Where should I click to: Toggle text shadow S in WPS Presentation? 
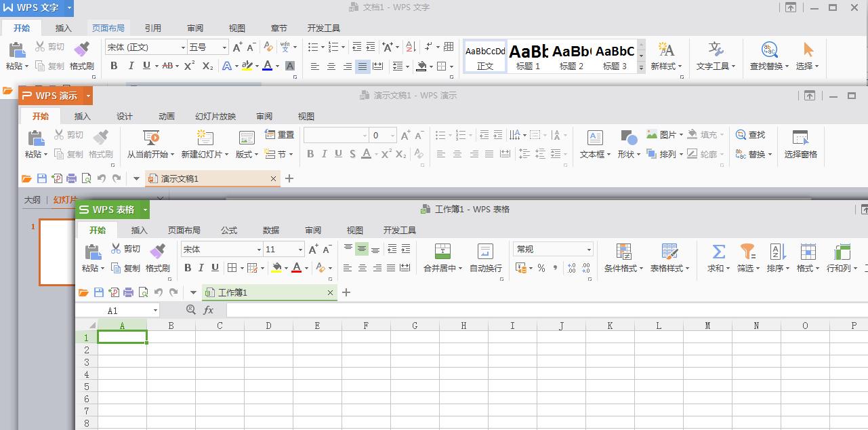(352, 154)
